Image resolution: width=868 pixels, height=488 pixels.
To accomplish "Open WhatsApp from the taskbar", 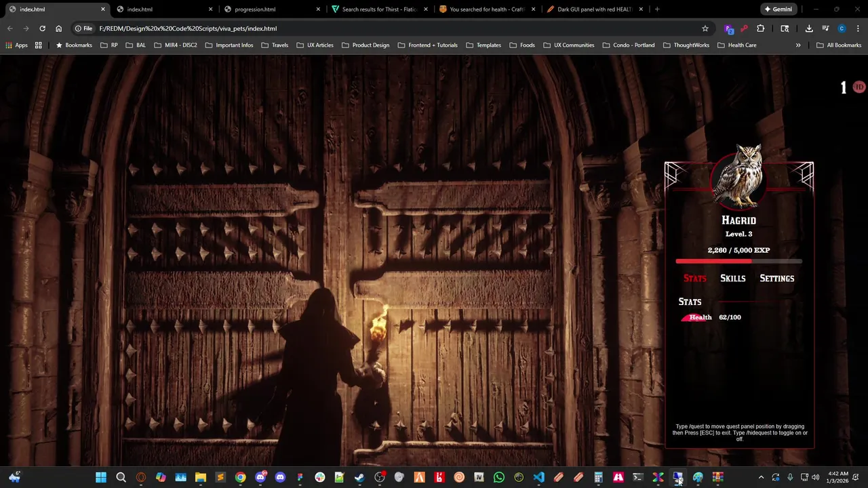I will click(499, 477).
